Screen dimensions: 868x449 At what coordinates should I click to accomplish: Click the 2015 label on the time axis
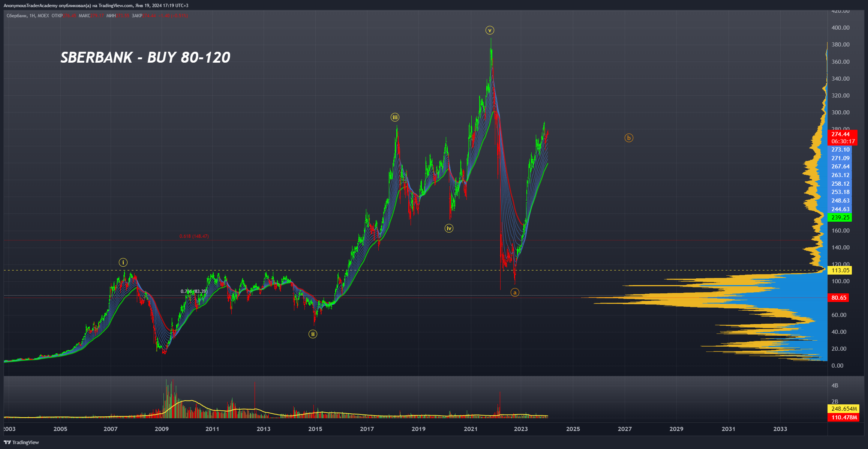coord(315,429)
